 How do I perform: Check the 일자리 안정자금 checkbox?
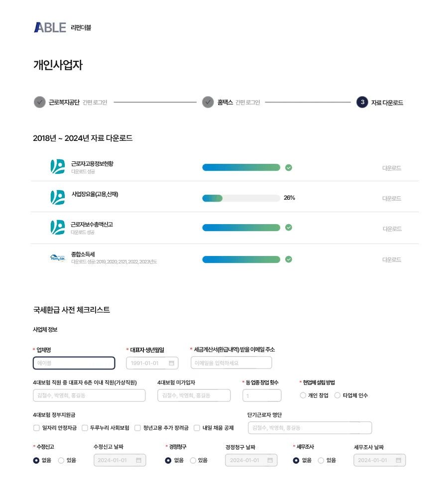[x=36, y=427]
